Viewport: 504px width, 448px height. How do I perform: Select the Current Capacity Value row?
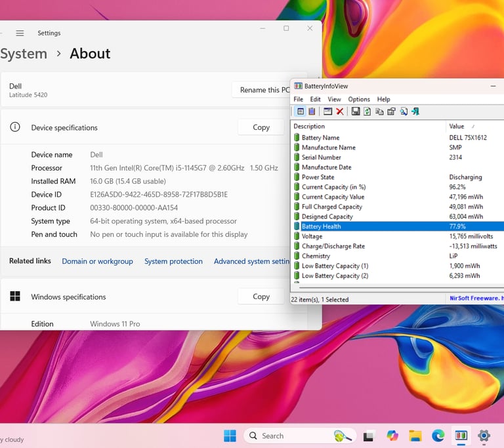coord(398,197)
